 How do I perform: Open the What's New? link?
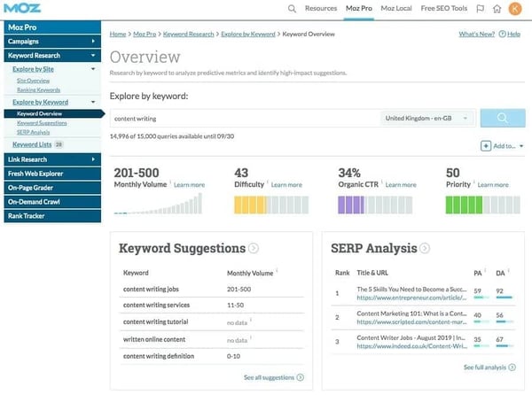pos(477,34)
